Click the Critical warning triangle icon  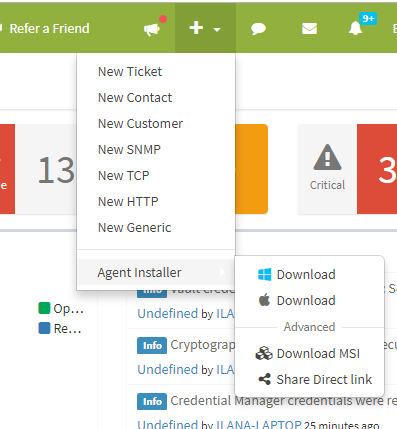click(x=327, y=157)
